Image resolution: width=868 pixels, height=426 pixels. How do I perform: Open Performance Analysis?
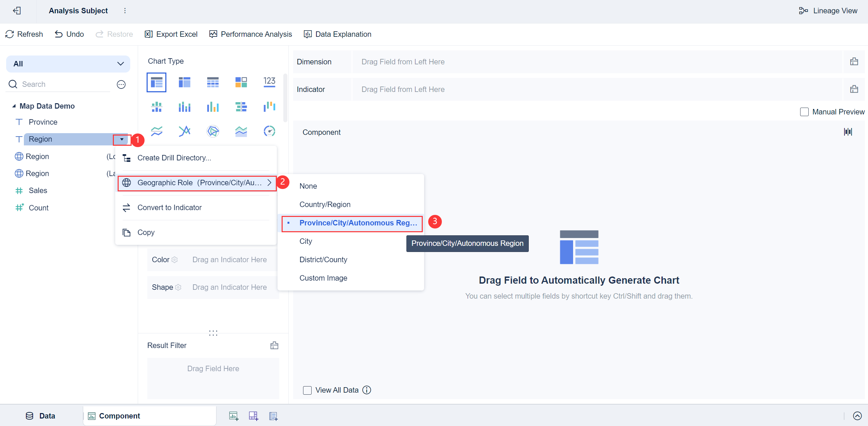[x=251, y=34]
